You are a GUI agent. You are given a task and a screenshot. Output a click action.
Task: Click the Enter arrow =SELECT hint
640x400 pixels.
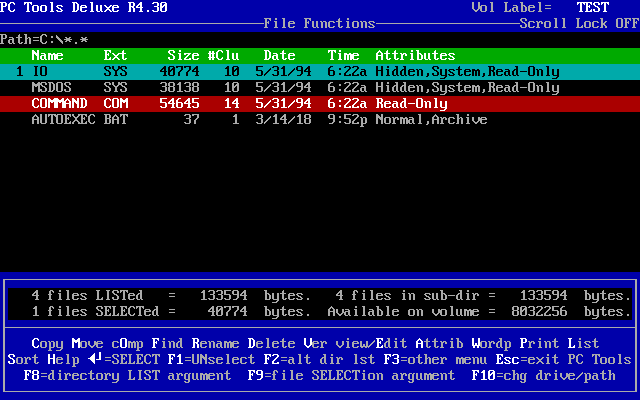(124, 360)
